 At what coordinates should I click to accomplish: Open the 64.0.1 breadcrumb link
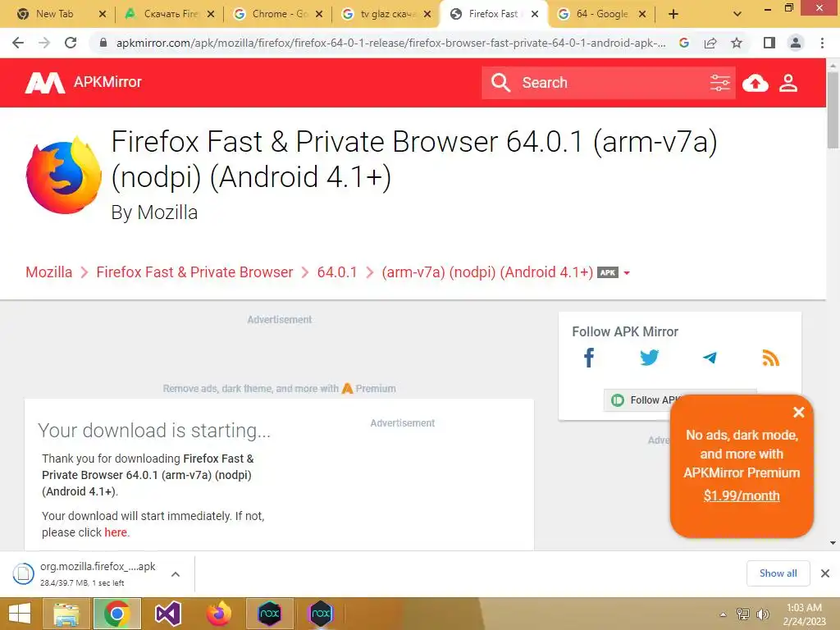coord(337,272)
